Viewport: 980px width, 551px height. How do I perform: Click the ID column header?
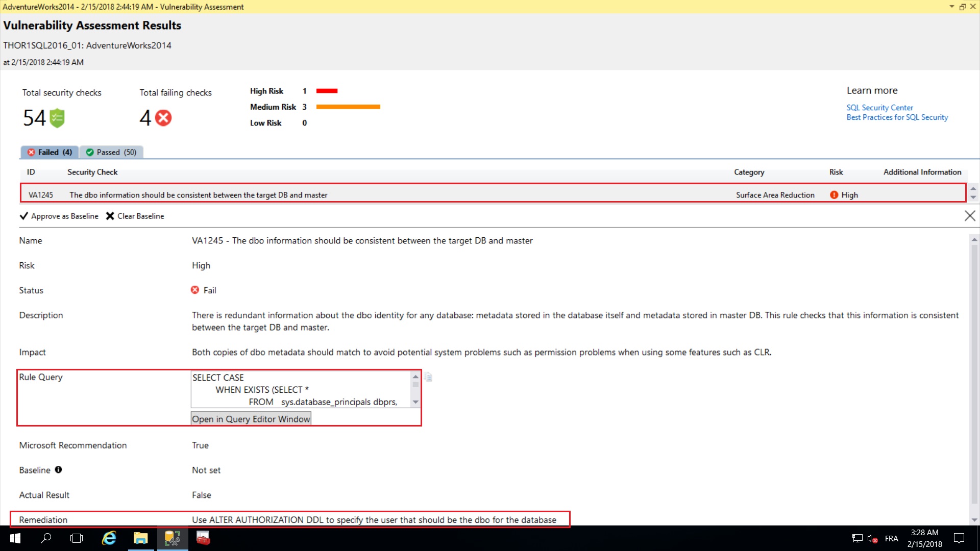coord(31,172)
